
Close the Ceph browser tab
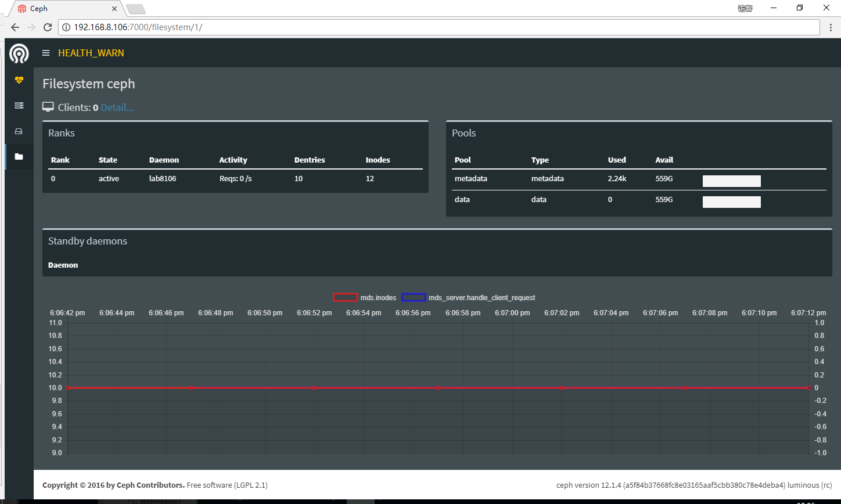pyautogui.click(x=115, y=9)
